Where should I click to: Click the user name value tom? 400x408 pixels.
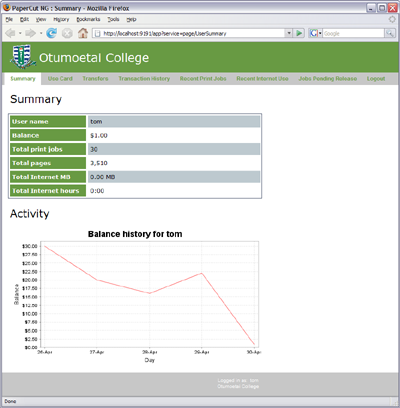(x=96, y=122)
